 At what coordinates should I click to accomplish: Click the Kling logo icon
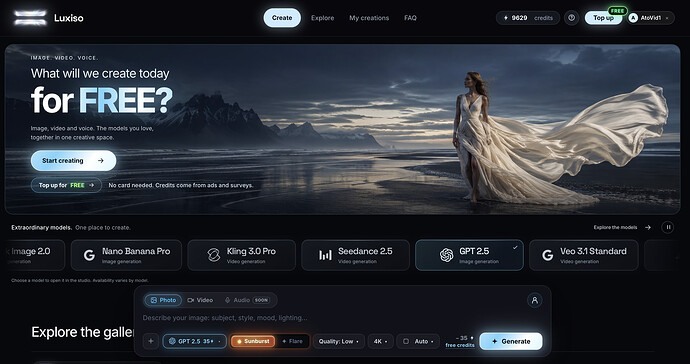[x=213, y=255]
